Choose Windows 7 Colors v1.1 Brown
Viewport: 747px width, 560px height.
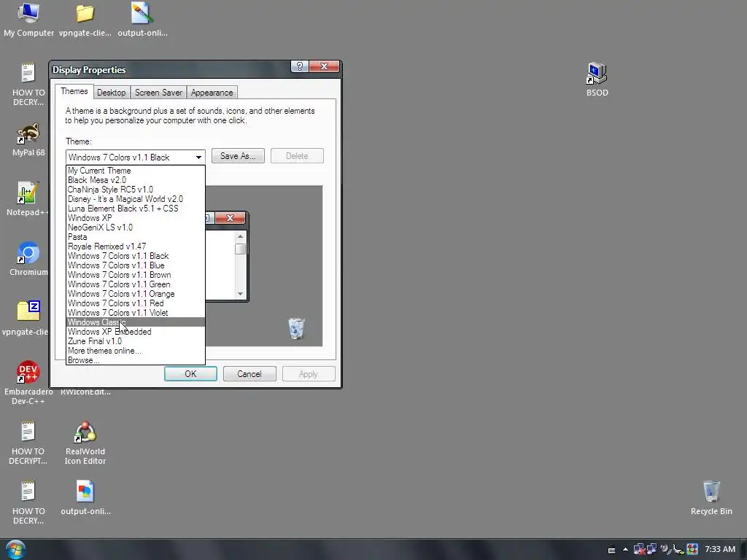pos(135,275)
